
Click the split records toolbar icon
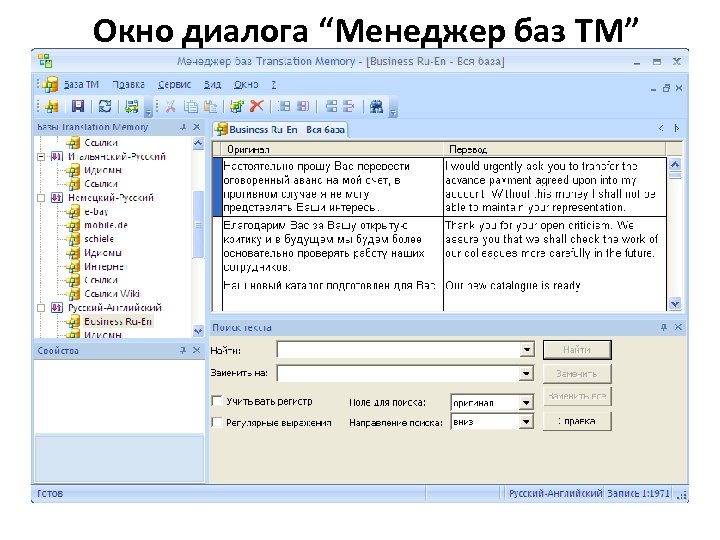pyautogui.click(x=349, y=107)
